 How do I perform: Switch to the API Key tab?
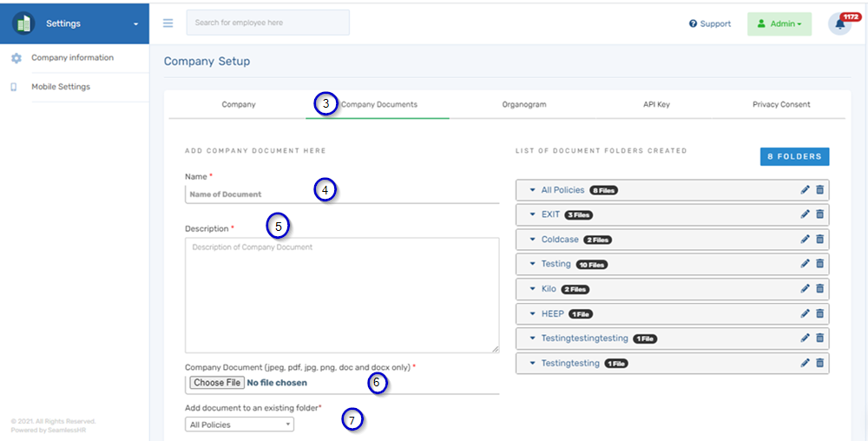click(656, 104)
